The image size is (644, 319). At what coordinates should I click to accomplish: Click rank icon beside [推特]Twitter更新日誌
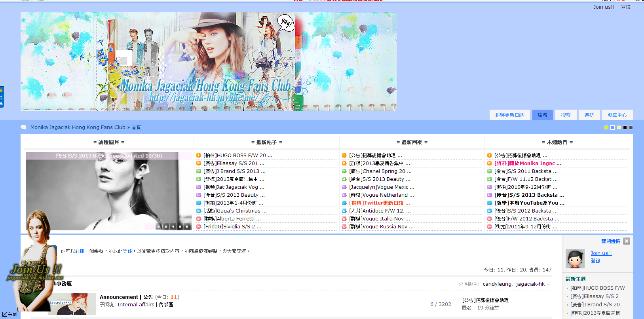344,203
